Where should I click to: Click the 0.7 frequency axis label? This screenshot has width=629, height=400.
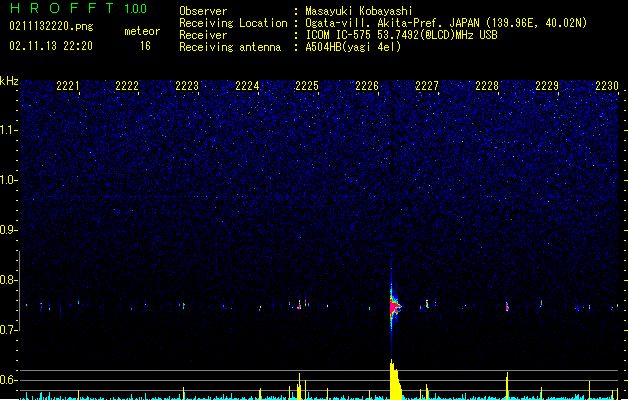click(x=8, y=330)
